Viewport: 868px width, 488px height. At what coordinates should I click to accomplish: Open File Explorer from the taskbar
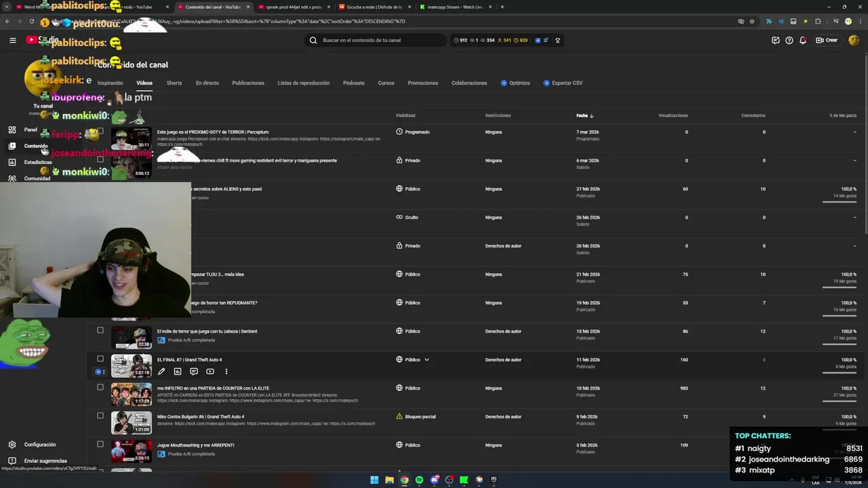click(389, 480)
